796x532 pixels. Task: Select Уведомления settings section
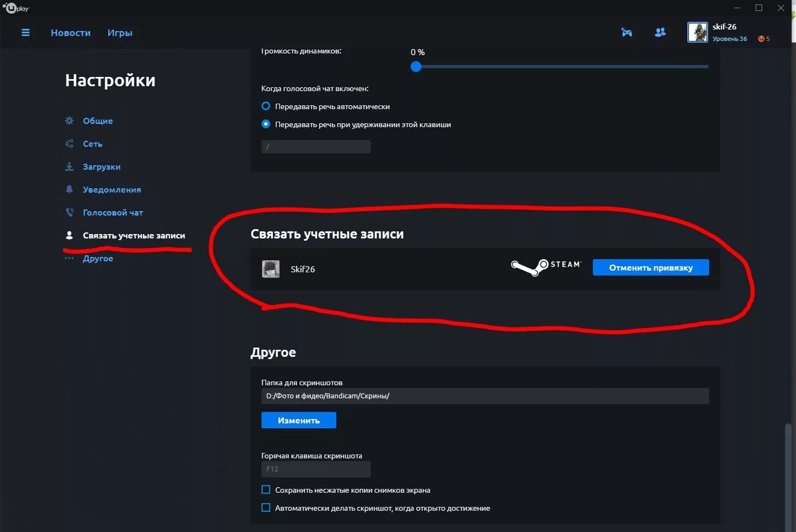click(x=112, y=189)
